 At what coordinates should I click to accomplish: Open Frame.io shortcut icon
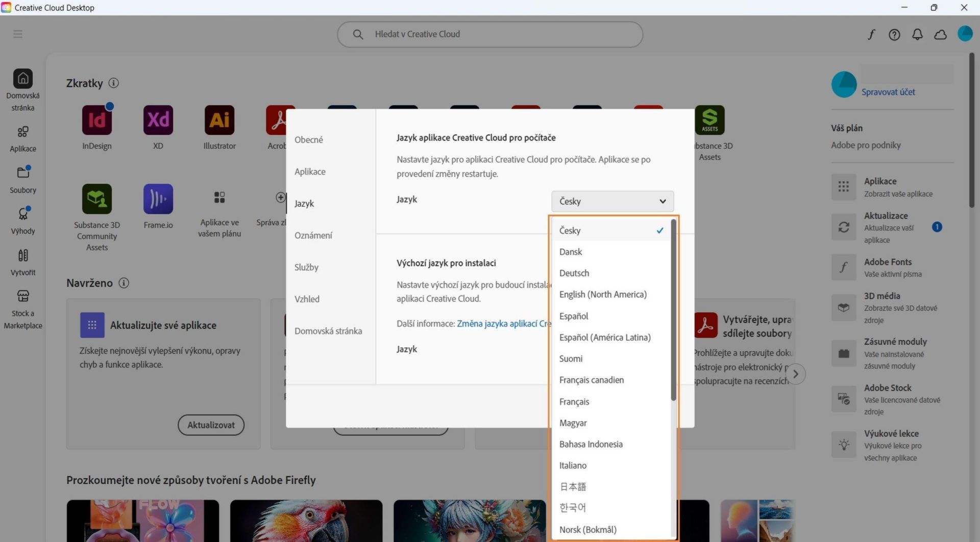[158, 199]
